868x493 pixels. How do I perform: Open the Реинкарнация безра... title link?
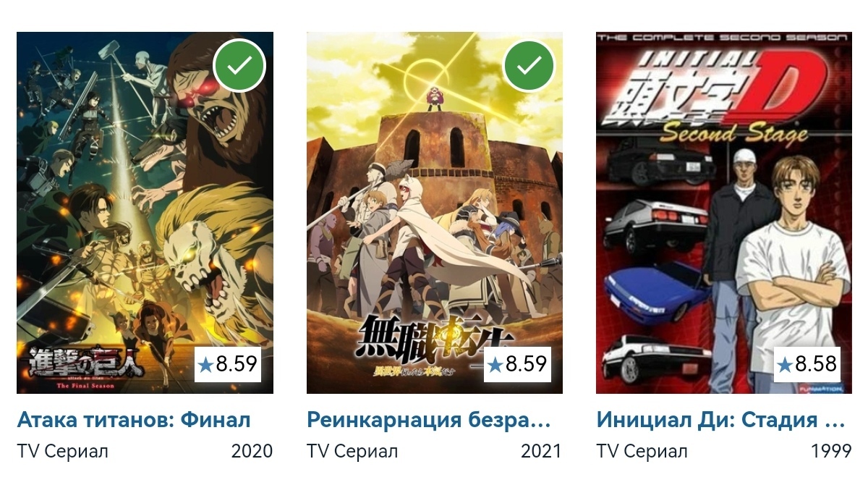[429, 420]
